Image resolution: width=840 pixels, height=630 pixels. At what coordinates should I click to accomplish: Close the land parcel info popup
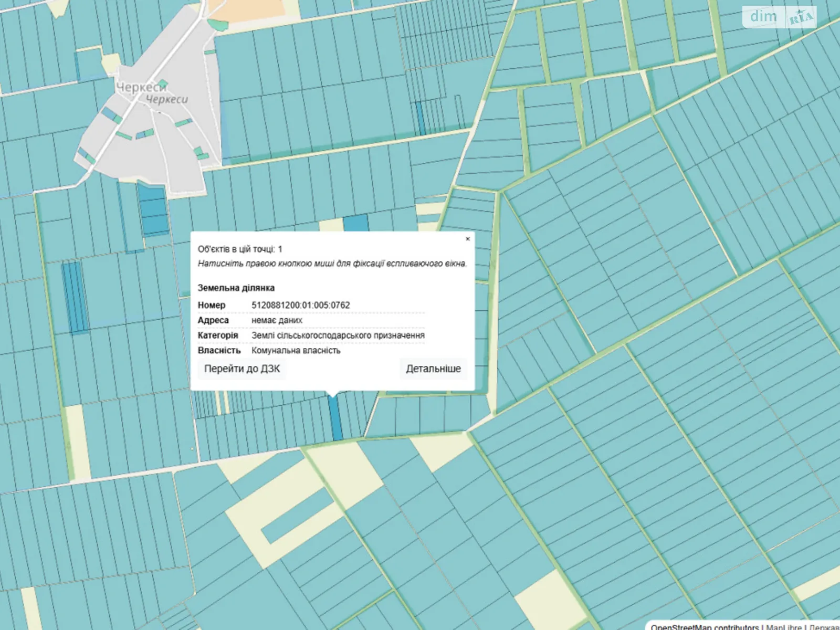(x=467, y=239)
